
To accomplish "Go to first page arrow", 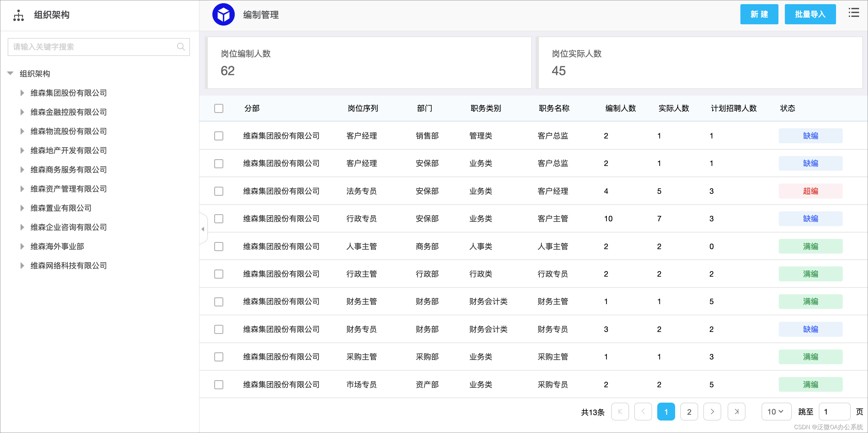I will click(x=620, y=412).
